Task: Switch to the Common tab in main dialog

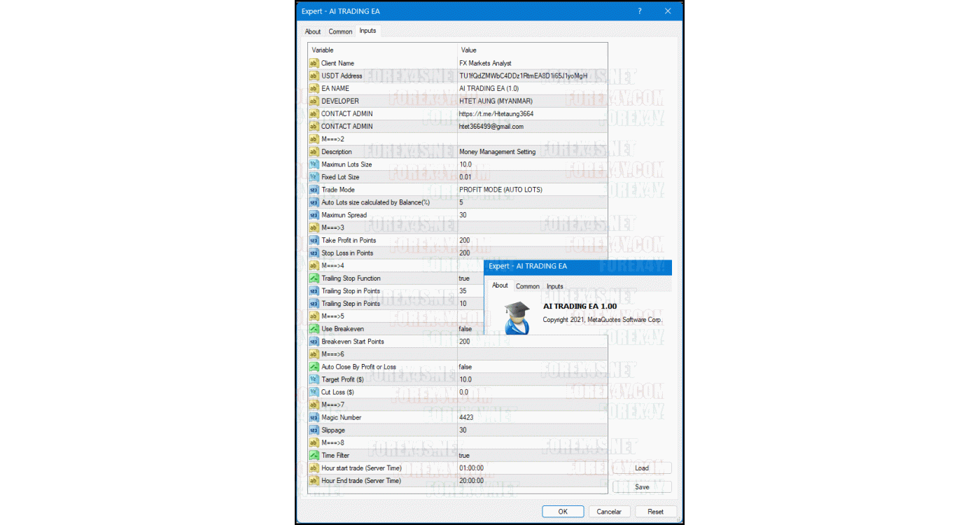Action: (x=340, y=31)
